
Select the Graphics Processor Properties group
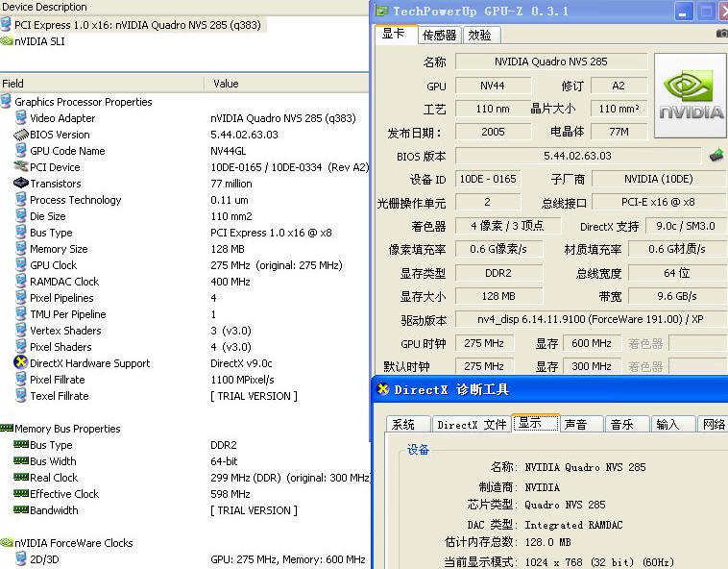pyautogui.click(x=83, y=102)
